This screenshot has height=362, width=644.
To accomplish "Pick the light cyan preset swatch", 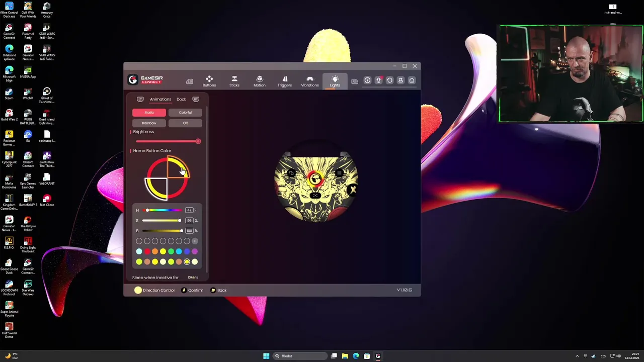I will pyautogui.click(x=139, y=251).
